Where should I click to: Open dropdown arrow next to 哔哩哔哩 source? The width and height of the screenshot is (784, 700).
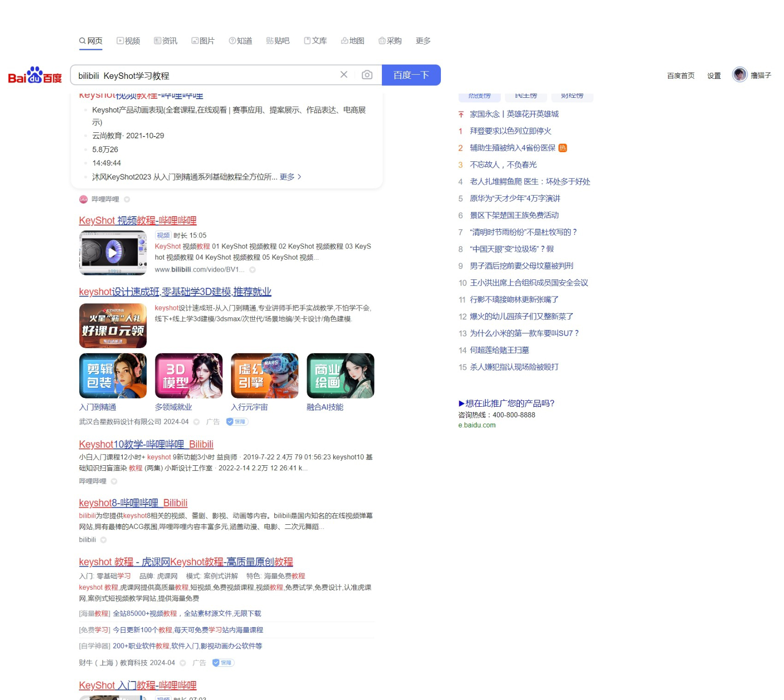tap(127, 199)
